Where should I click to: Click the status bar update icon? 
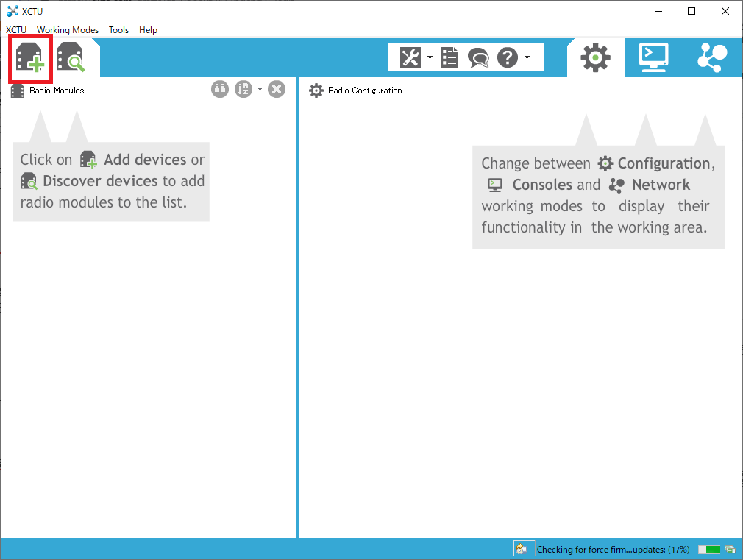click(x=522, y=549)
